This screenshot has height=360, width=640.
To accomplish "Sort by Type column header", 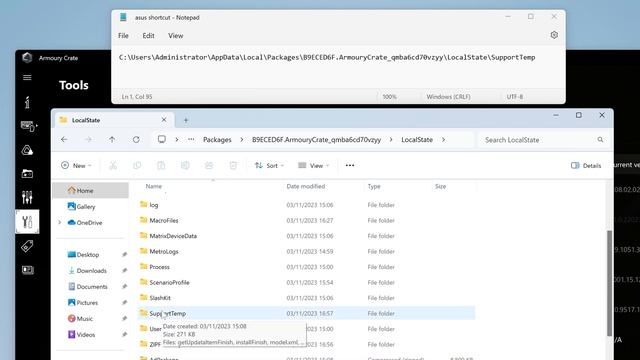I will pyautogui.click(x=374, y=186).
